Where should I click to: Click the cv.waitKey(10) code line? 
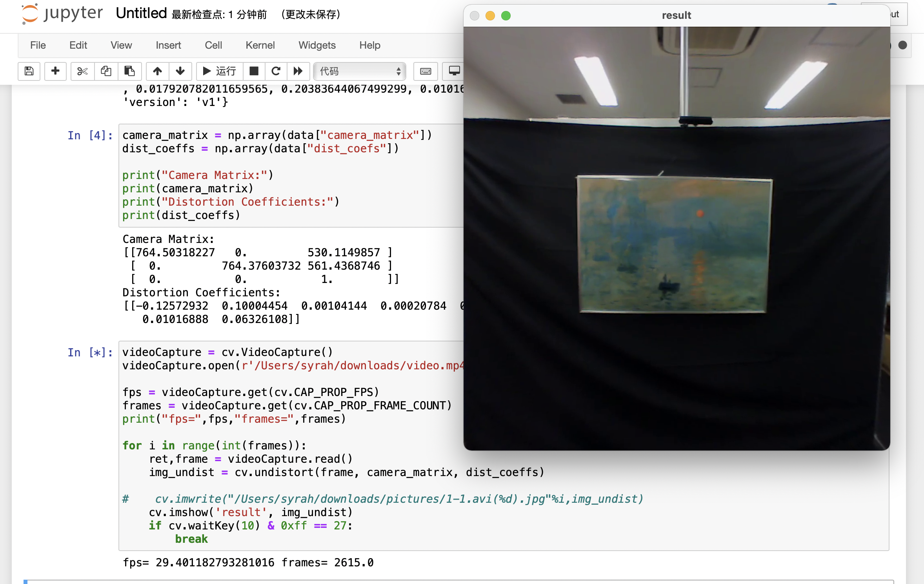(x=251, y=526)
